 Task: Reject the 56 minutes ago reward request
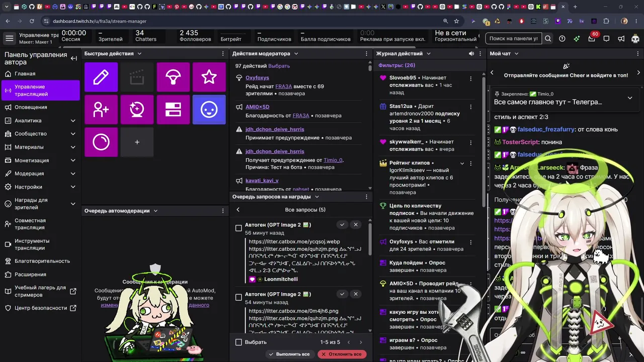coord(356,225)
